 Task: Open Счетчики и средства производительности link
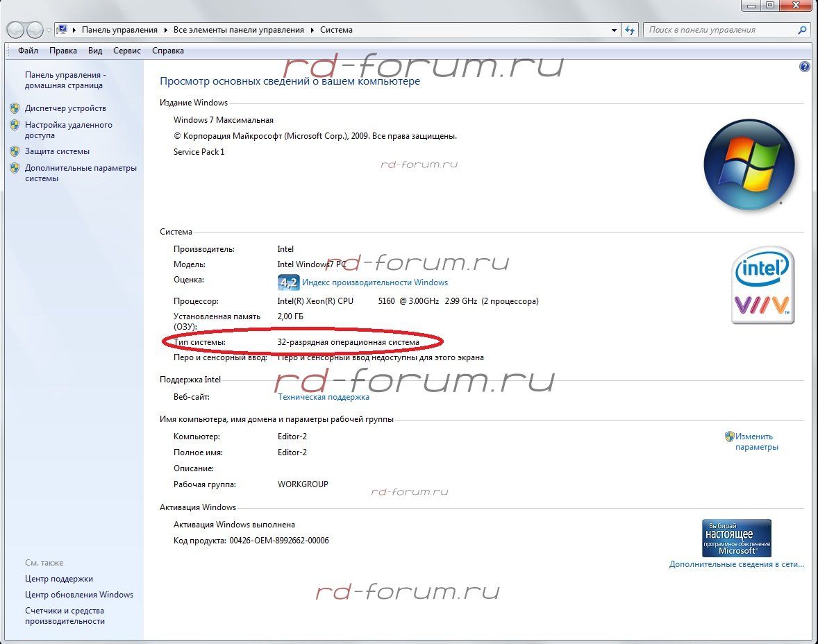[x=65, y=616]
